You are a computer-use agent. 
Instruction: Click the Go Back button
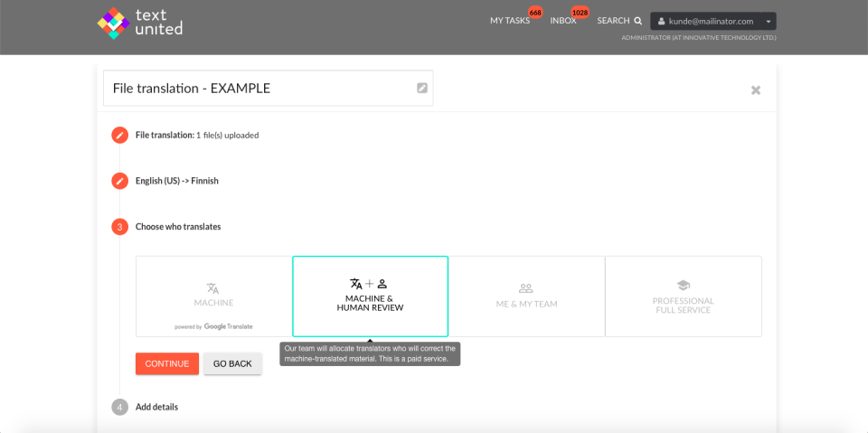pos(232,363)
